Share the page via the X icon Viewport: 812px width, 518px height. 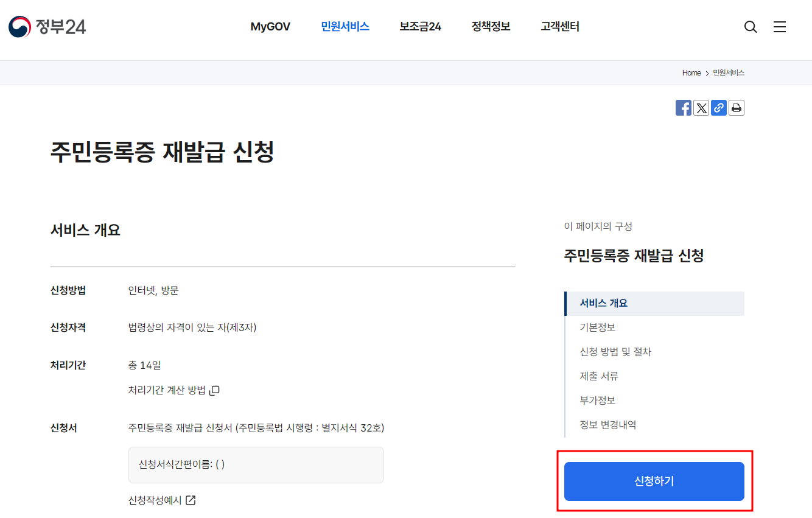point(701,108)
